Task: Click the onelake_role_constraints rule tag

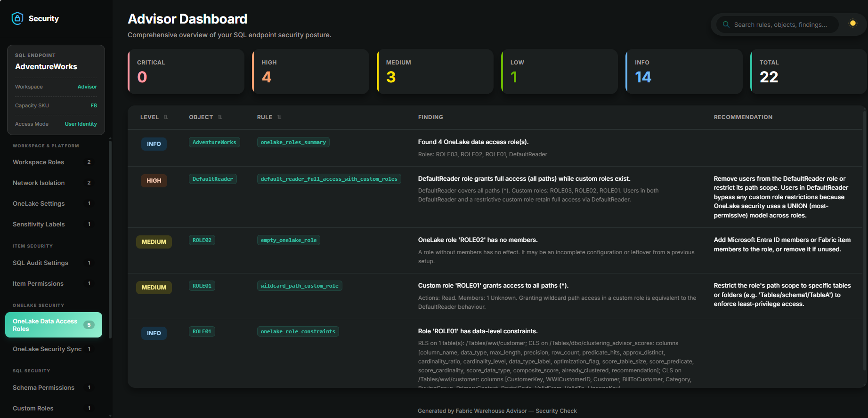Action: [298, 331]
